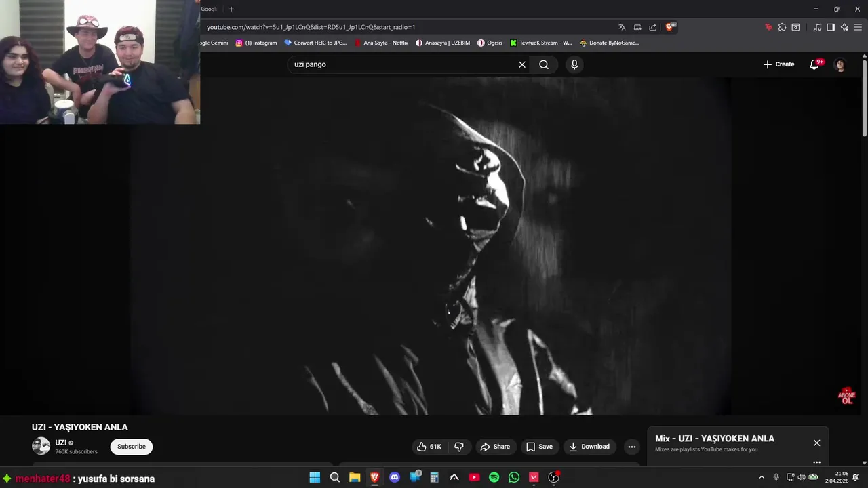Image resolution: width=868 pixels, height=488 pixels.
Task: Start voice search with the microphone icon
Action: click(x=574, y=64)
